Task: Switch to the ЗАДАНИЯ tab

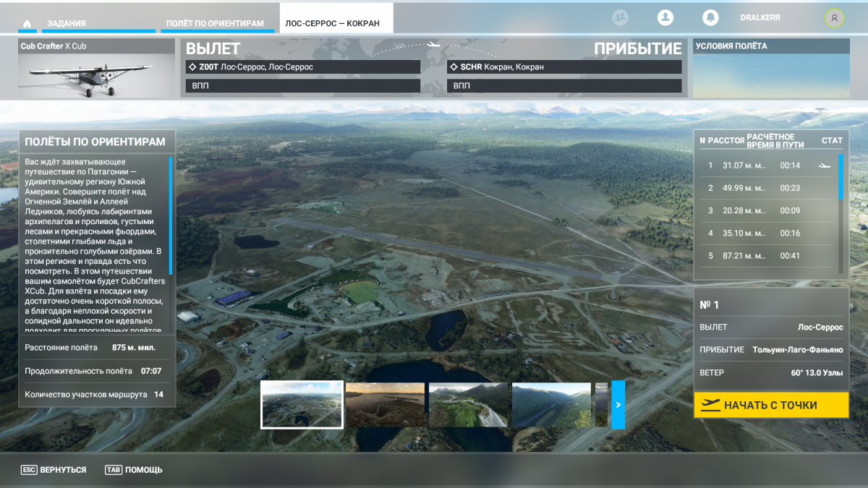Action: [67, 24]
